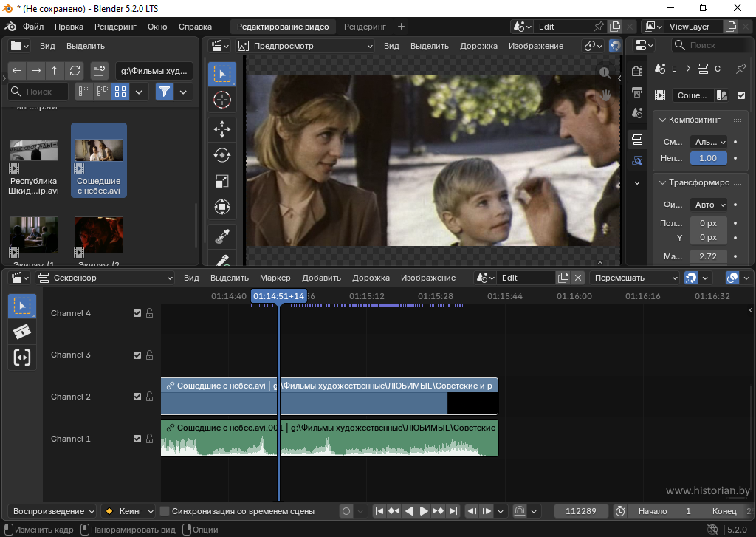Image resolution: width=756 pixels, height=537 pixels.
Task: Open the File menu
Action: [x=33, y=27]
